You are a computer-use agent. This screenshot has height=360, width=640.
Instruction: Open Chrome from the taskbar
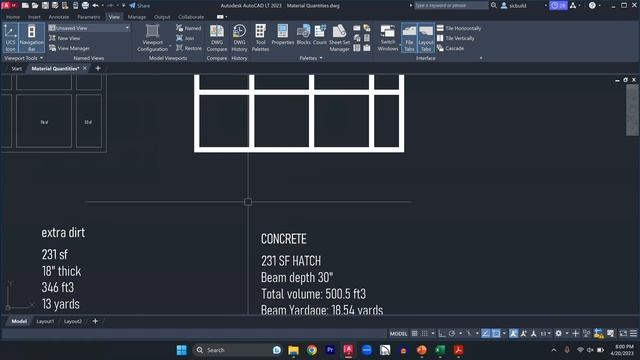tap(312, 350)
